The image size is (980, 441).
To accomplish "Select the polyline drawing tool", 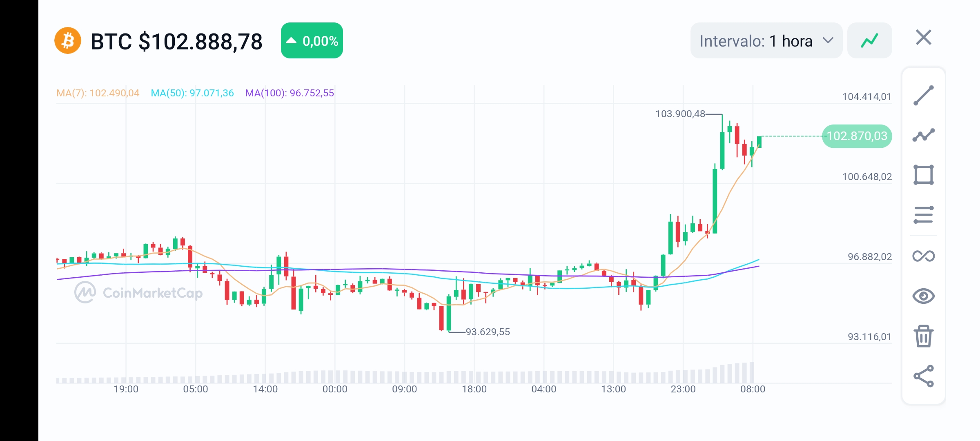I will tap(924, 135).
